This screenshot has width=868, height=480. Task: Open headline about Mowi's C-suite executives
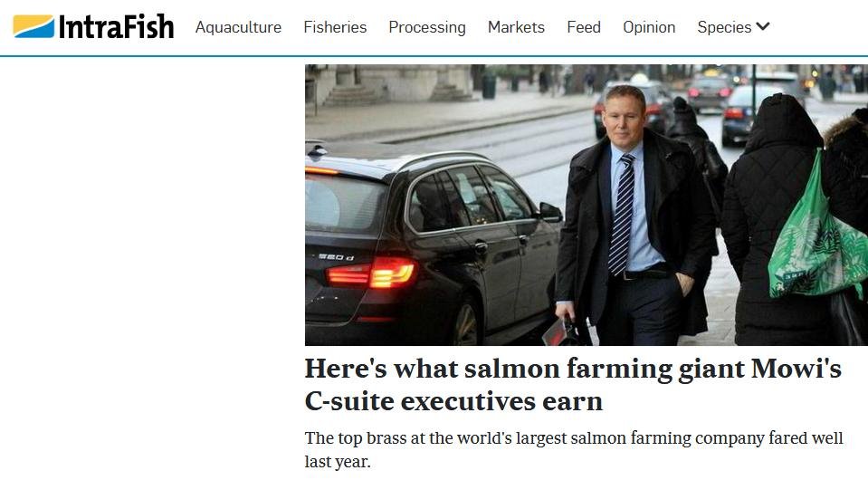click(573, 385)
